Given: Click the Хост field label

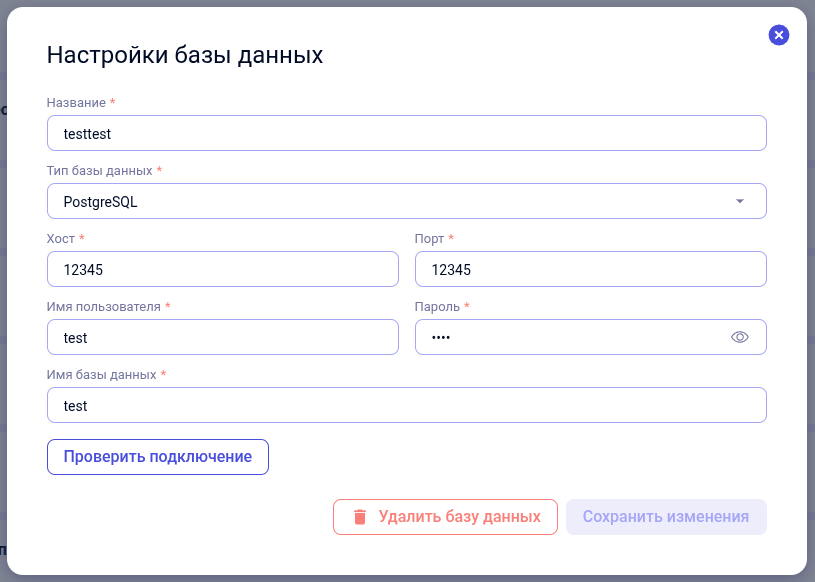Looking at the screenshot, I should pos(61,239).
